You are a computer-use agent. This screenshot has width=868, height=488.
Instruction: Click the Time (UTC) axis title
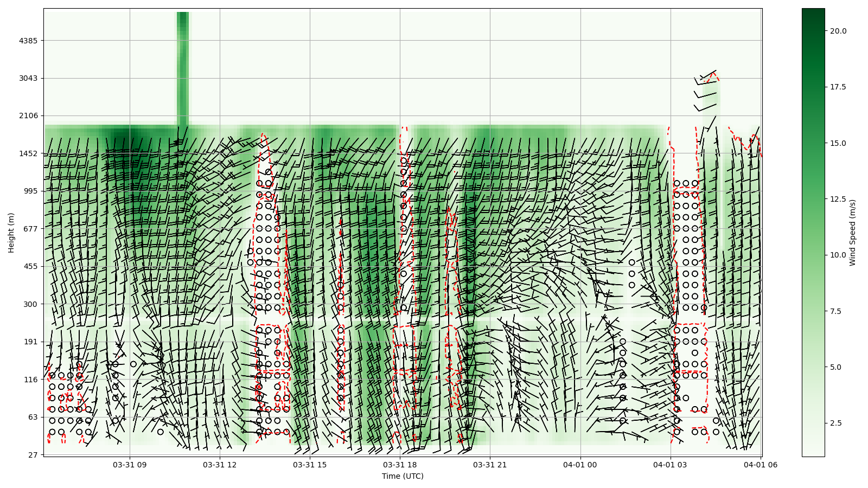(403, 476)
